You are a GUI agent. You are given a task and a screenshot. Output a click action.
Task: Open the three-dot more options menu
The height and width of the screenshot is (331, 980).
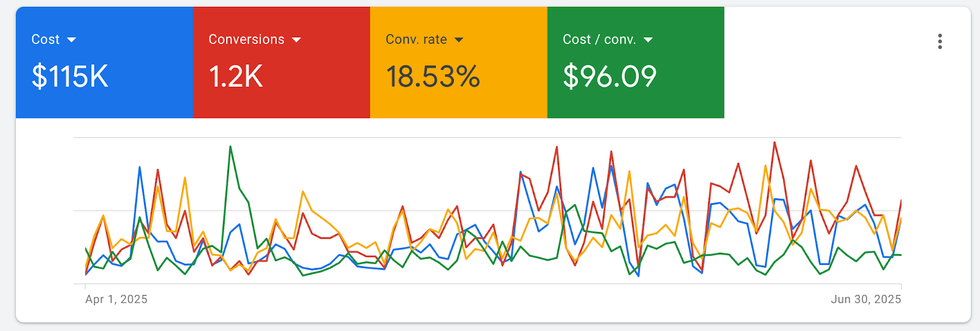pos(940,42)
